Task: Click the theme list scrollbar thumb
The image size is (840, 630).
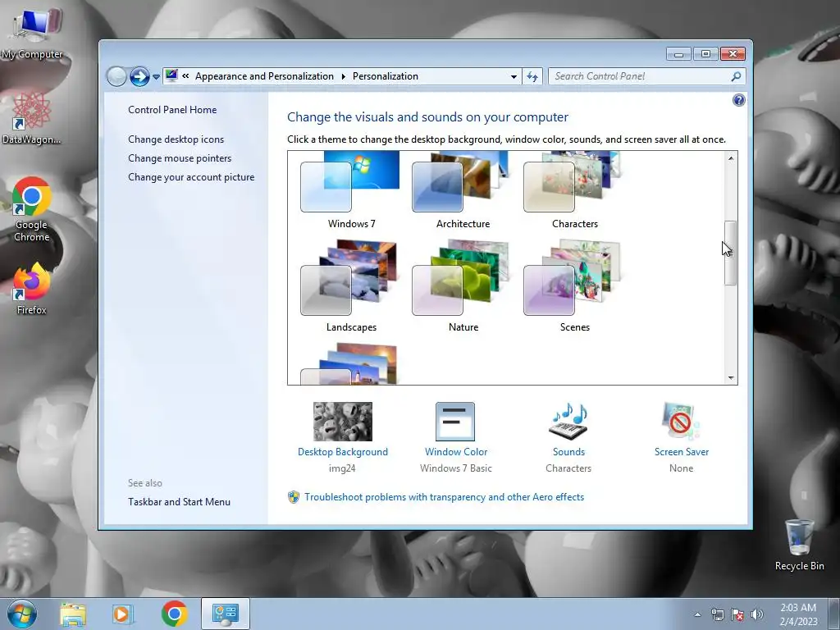Action: (731, 253)
